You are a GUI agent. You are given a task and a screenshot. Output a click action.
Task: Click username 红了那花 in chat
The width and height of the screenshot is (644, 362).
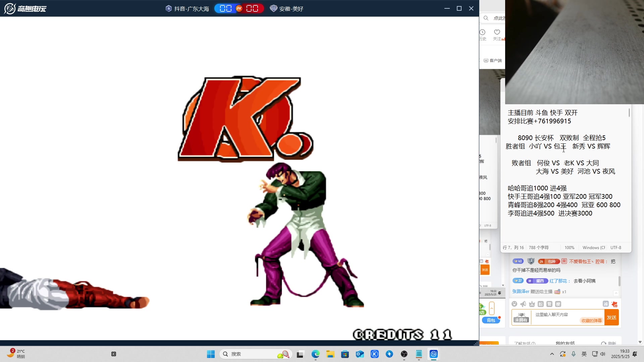coord(558,281)
